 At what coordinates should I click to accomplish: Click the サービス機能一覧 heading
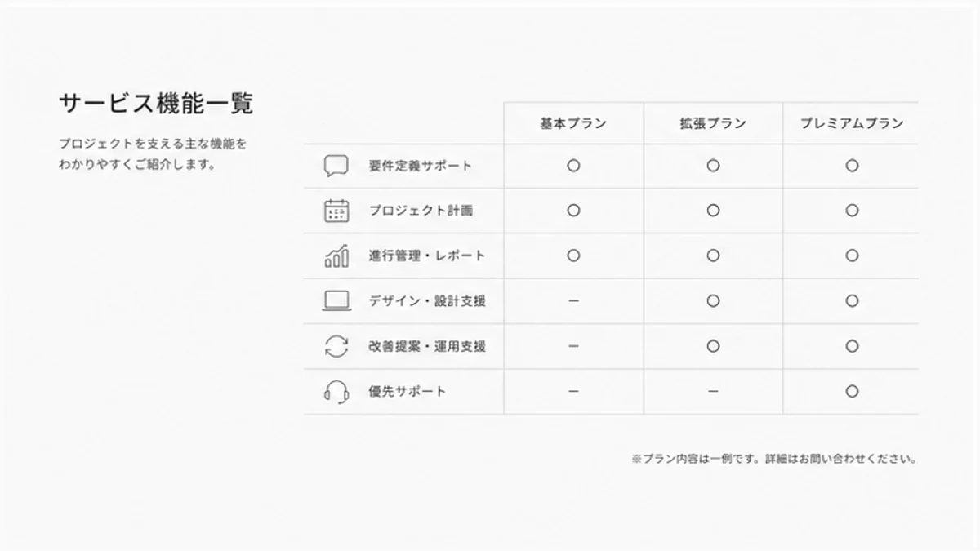(x=156, y=104)
